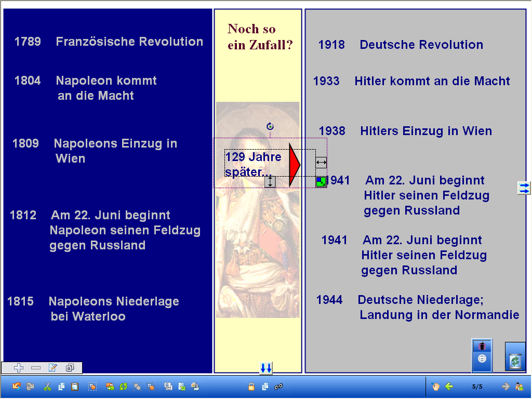Click '1789 Französische Revolution' text
Viewport: 532px width, 399px height.
[x=109, y=42]
